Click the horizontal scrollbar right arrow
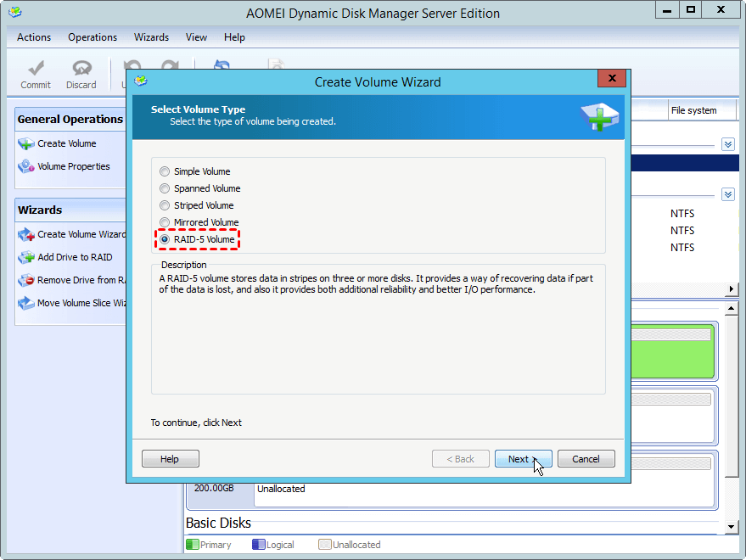 point(732,288)
